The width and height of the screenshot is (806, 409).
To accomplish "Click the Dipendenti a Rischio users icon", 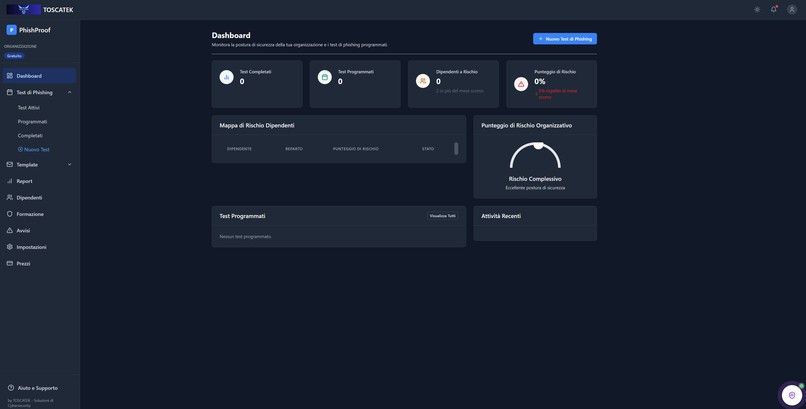I will pos(423,81).
